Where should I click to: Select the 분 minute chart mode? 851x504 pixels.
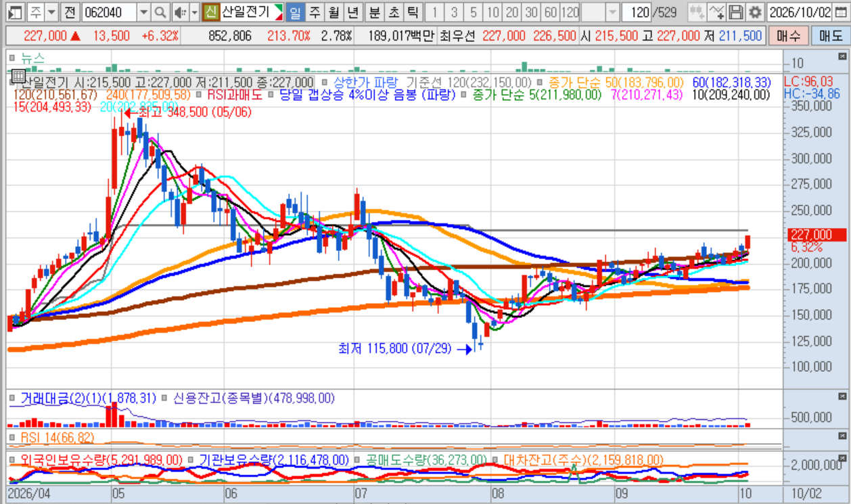(374, 12)
